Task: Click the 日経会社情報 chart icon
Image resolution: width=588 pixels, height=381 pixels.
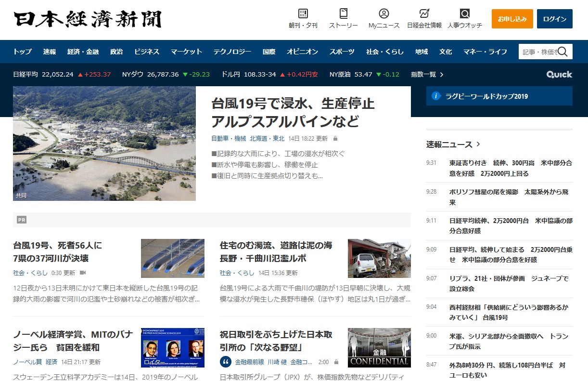Action: pyautogui.click(x=424, y=13)
